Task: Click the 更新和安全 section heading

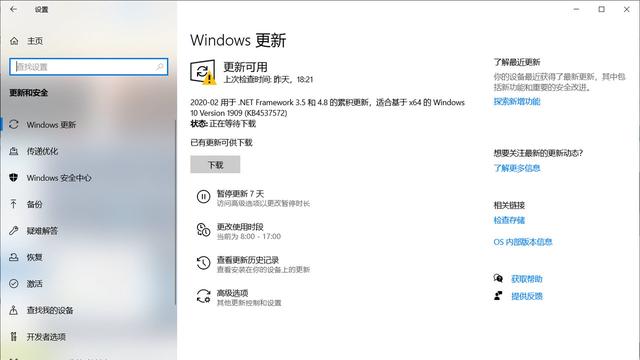Action: point(29,93)
